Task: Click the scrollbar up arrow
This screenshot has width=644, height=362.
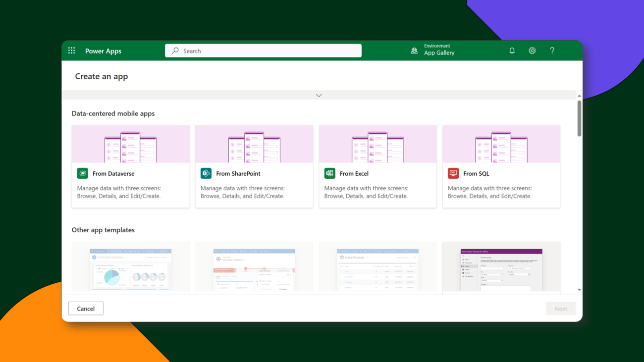Action: pyautogui.click(x=579, y=96)
